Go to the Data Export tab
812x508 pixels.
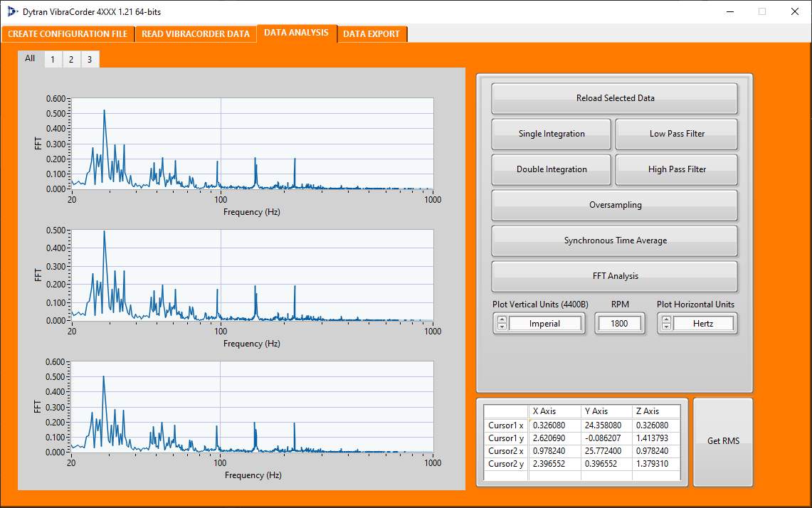[x=371, y=34]
